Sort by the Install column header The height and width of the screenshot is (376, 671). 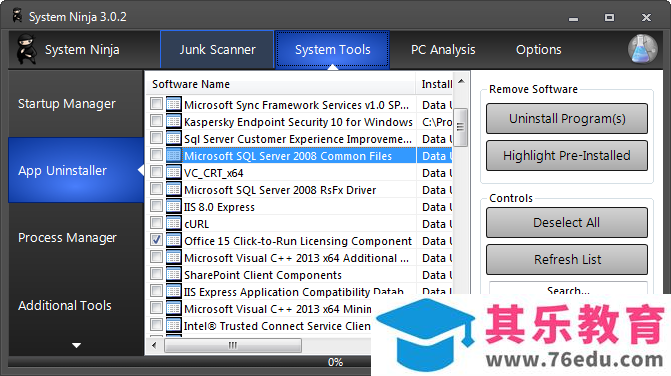434,84
